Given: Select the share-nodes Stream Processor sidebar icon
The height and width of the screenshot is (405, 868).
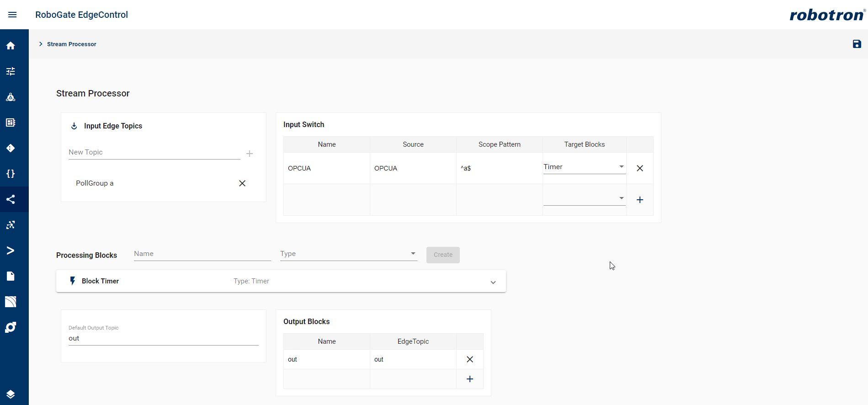Looking at the screenshot, I should point(11,199).
